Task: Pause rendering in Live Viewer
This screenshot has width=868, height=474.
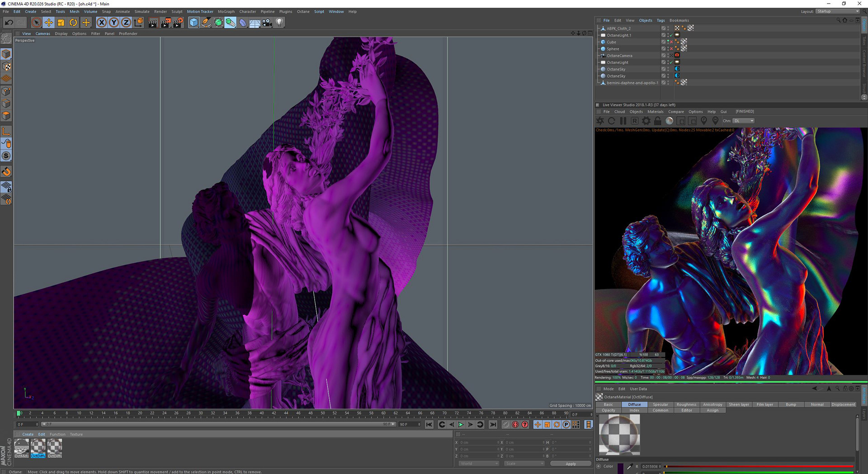Action: click(x=623, y=121)
